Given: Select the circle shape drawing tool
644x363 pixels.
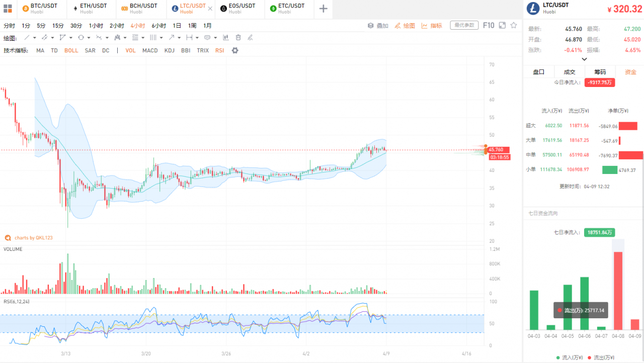Looking at the screenshot, I should tap(81, 38).
